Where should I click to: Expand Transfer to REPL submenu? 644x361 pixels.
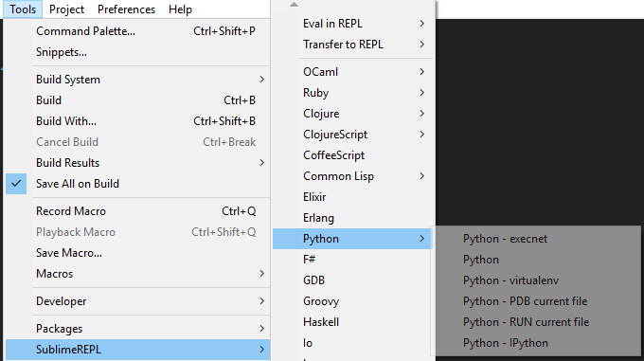352,45
